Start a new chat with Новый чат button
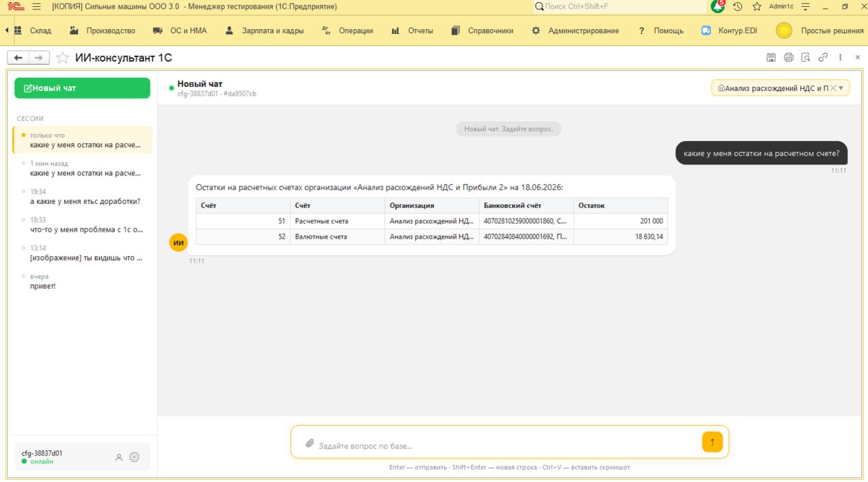This screenshot has height=482, width=868. point(82,88)
